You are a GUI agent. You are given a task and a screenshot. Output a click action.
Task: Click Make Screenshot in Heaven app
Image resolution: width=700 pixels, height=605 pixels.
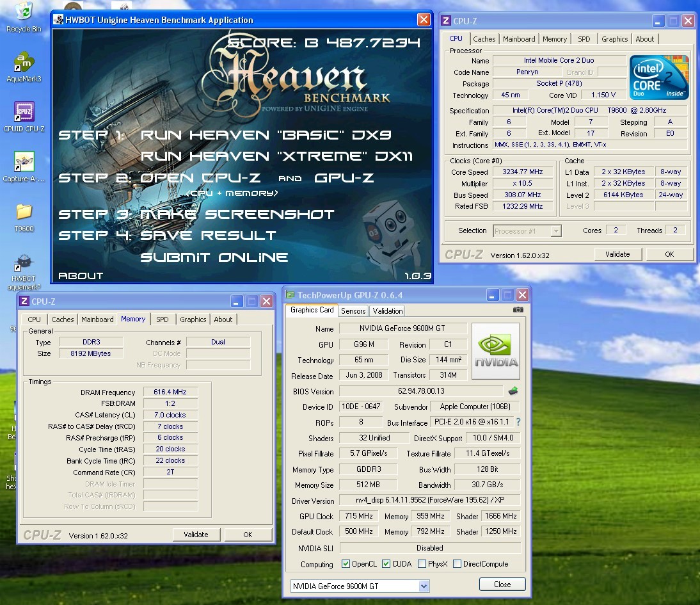pos(237,214)
